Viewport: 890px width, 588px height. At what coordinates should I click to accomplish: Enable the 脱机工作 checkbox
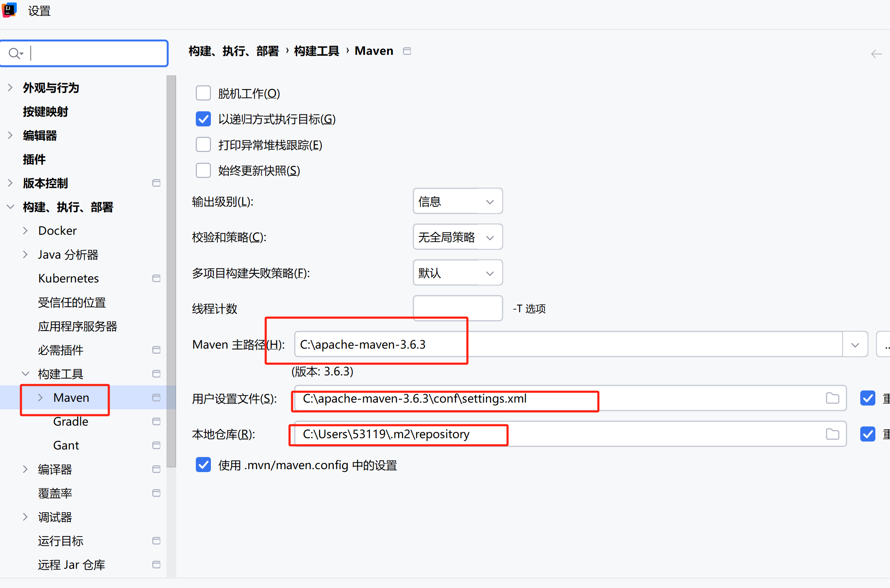coord(203,93)
